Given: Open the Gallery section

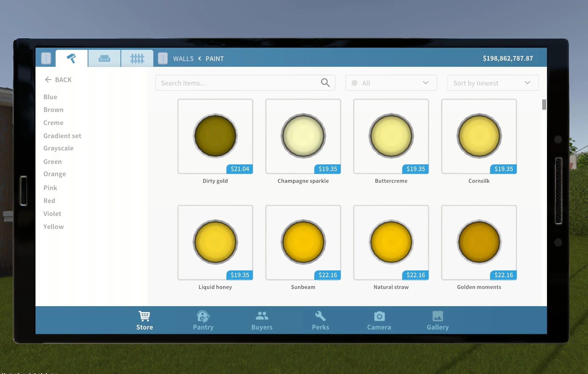Looking at the screenshot, I should [437, 320].
